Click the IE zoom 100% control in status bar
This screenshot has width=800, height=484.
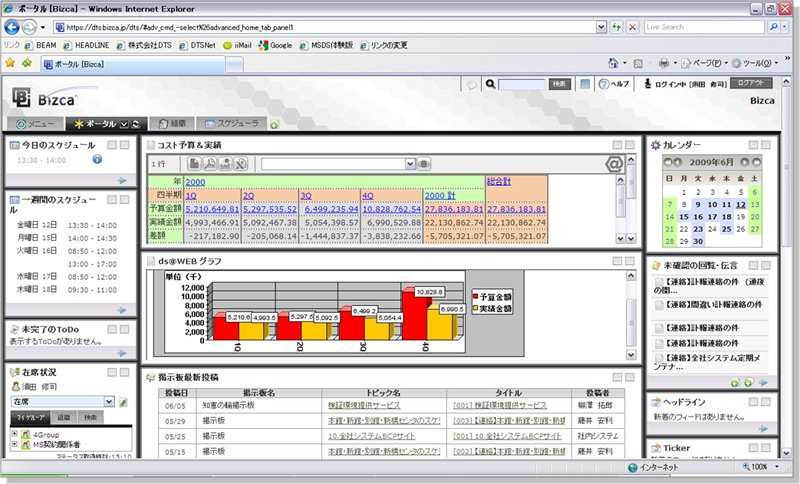point(760,467)
